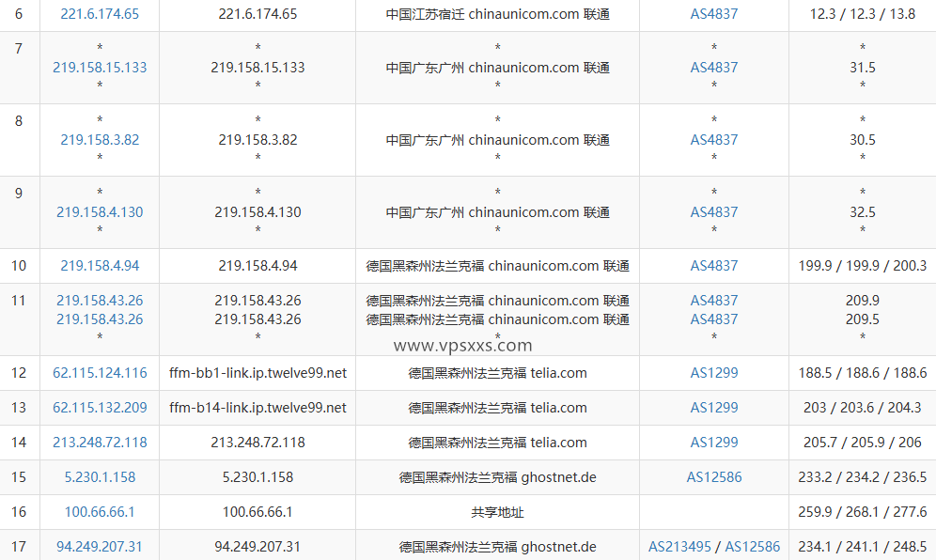The width and height of the screenshot is (936, 560).
Task: Open first 219.158.43.26 link in hop 11
Action: coord(100,301)
